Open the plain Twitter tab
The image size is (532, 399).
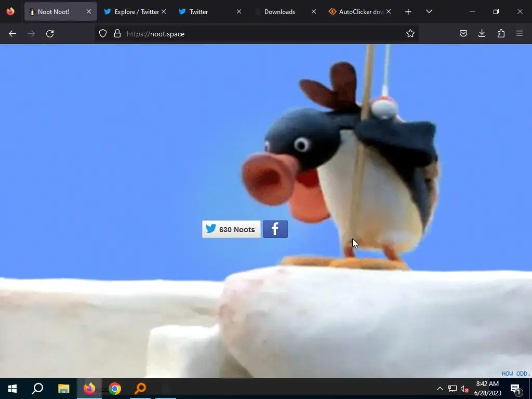(210, 11)
